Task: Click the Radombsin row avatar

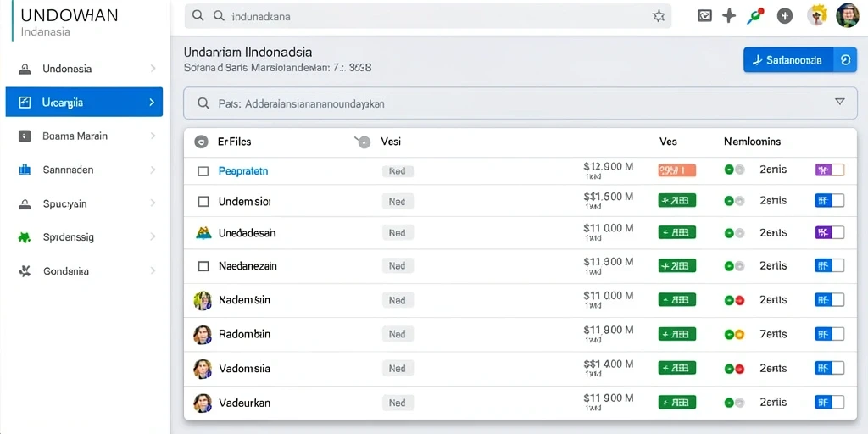Action: point(203,334)
